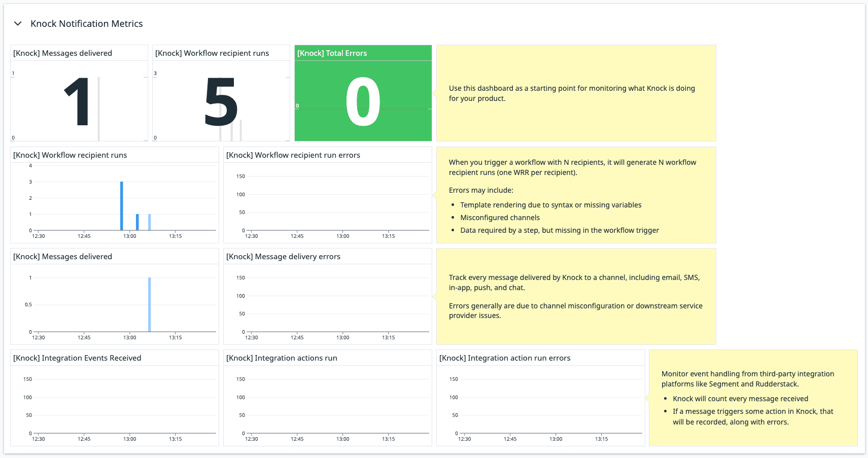Click the Integration Events Received panel title
868x458 pixels.
click(x=77, y=358)
